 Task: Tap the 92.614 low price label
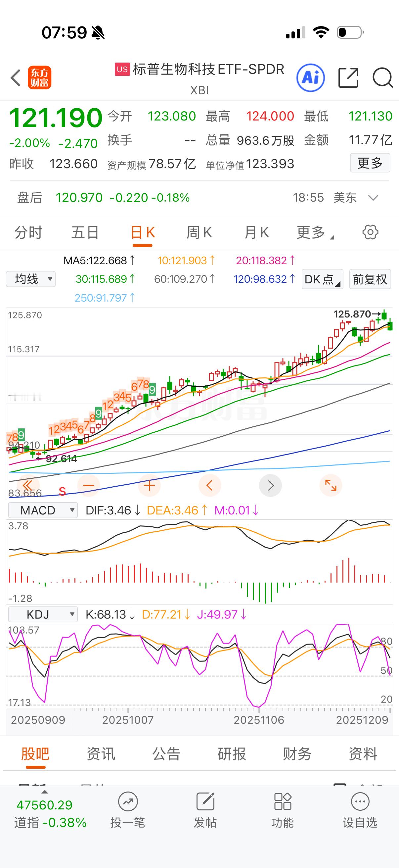pos(61,458)
